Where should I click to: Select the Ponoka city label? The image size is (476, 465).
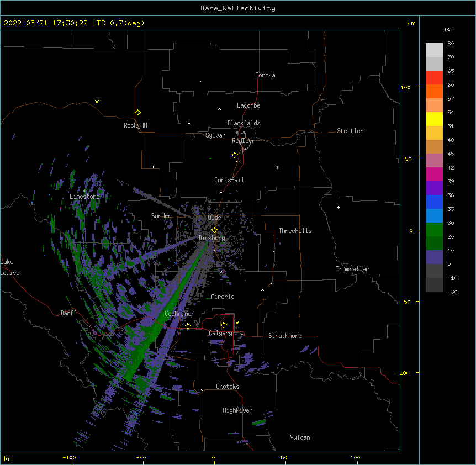coord(265,75)
